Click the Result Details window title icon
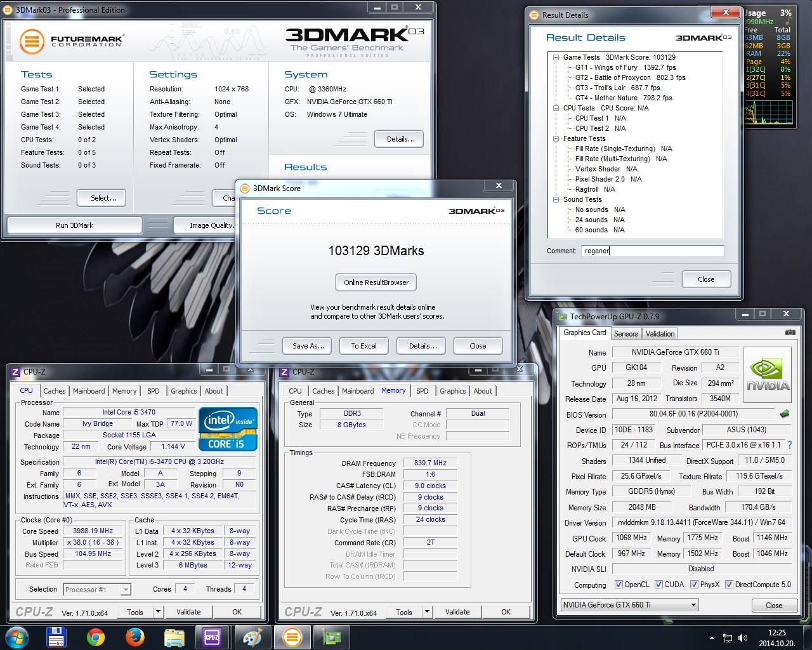The image size is (812, 650). 534,15
